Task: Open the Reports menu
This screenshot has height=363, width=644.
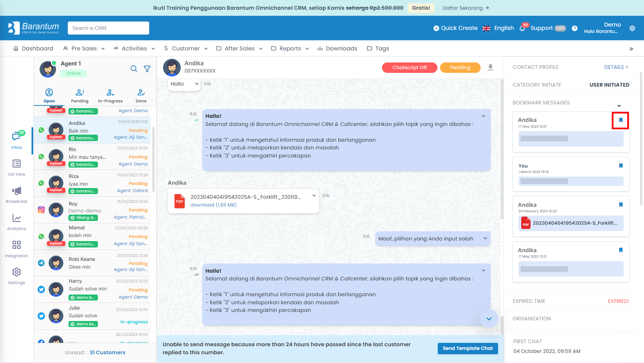Action: tap(290, 49)
